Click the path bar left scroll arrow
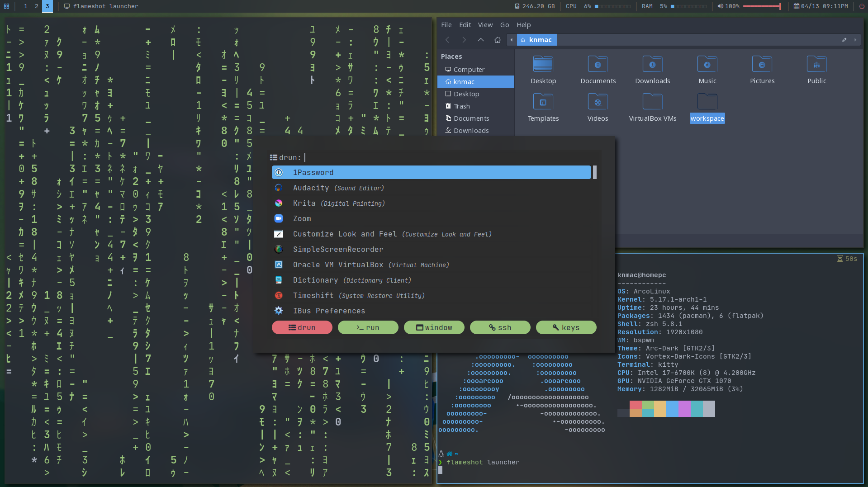 click(512, 40)
